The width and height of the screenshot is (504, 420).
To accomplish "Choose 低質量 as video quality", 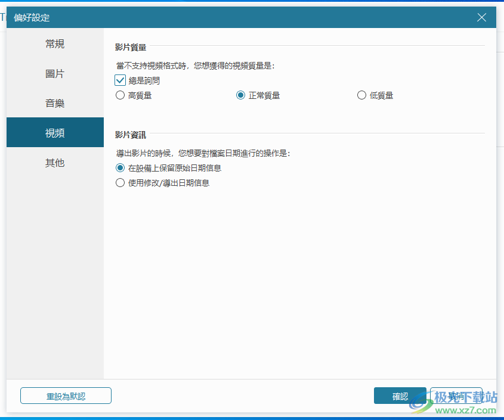I will (x=361, y=95).
